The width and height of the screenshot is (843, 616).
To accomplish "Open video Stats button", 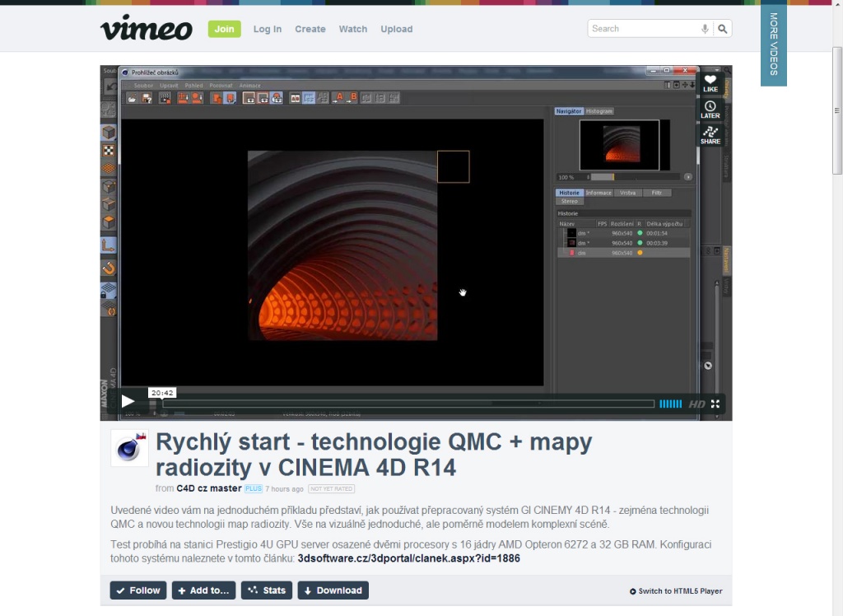I will click(x=267, y=590).
